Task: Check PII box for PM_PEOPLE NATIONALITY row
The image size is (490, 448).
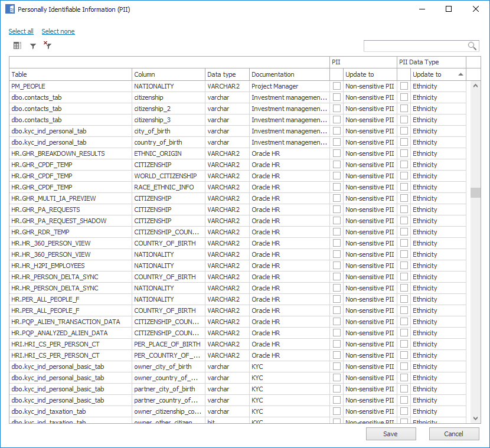Action: click(x=337, y=86)
